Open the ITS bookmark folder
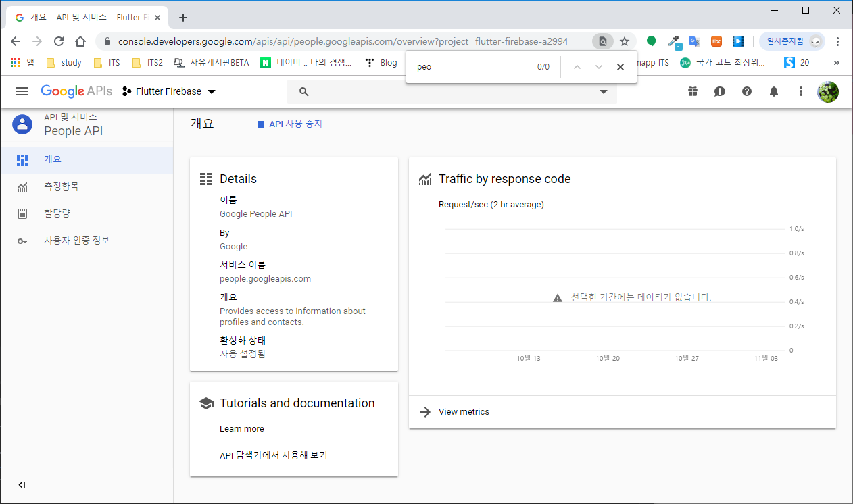The image size is (853, 504). point(107,63)
